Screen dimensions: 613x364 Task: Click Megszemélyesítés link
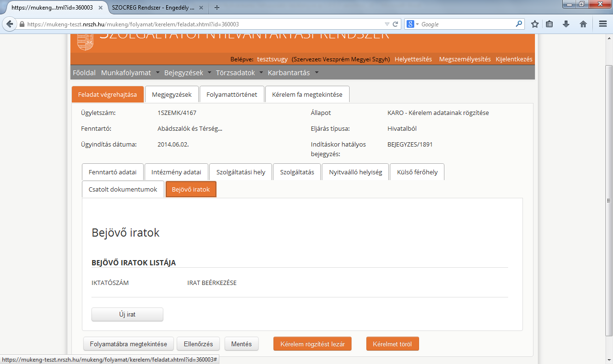tap(465, 59)
